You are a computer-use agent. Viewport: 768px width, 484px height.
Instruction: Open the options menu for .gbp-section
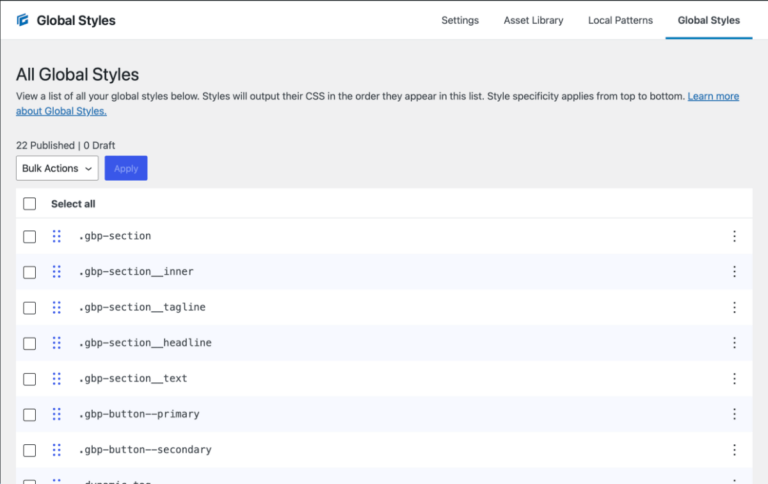(x=734, y=236)
